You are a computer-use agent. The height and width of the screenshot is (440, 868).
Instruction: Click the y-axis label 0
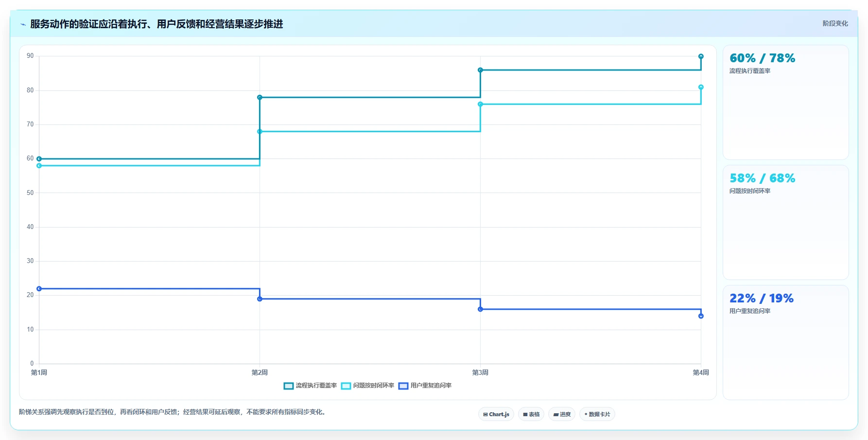(32, 364)
